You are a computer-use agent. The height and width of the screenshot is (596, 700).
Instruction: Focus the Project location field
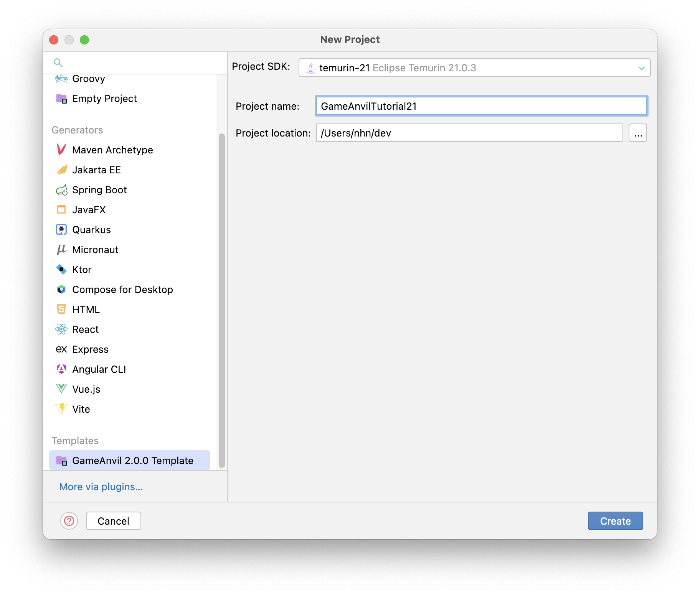[469, 133]
